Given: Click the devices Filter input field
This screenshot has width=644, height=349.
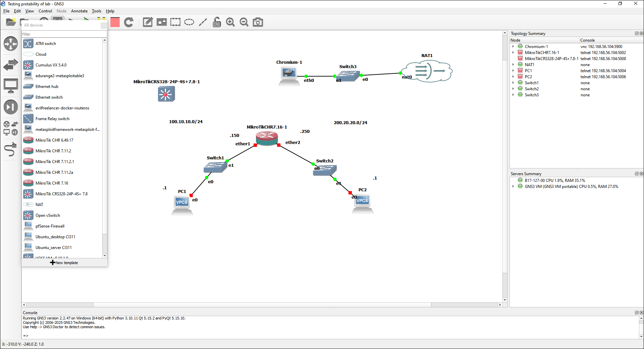Looking at the screenshot, I should 64,34.
